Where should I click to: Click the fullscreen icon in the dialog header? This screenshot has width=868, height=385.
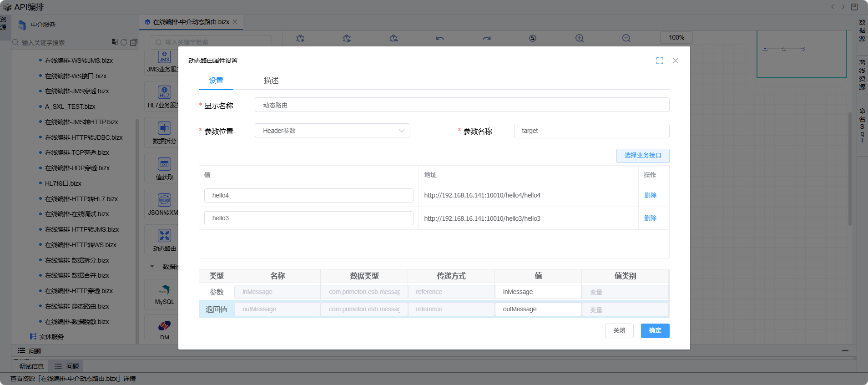pos(660,61)
